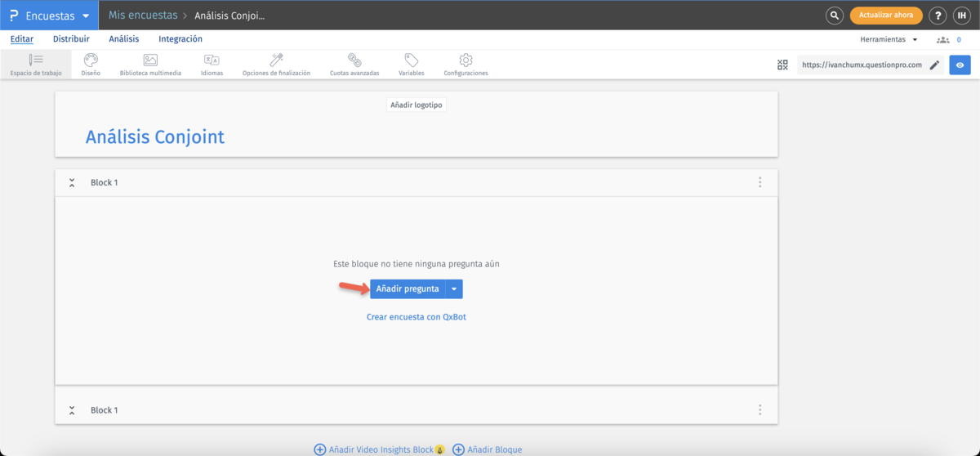Click the QR code icon
The image size is (980, 456).
coord(782,65)
